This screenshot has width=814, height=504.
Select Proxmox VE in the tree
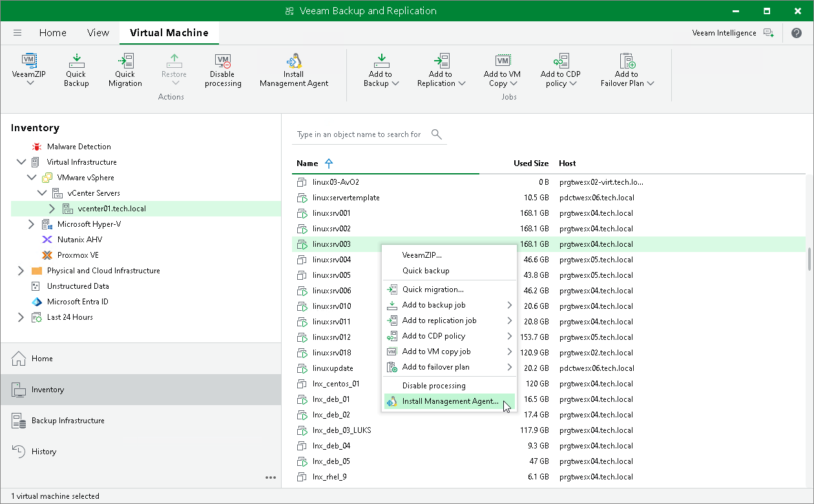78,255
